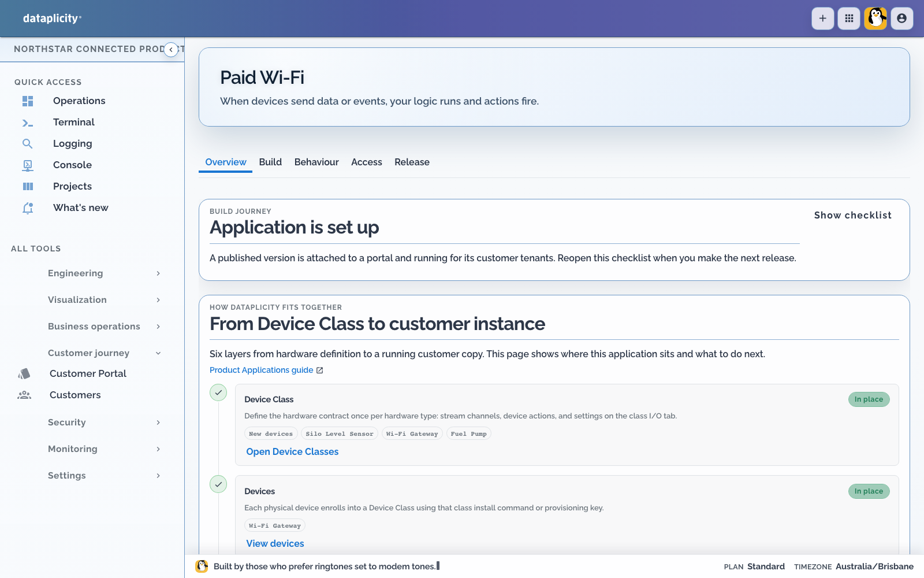Click the footer penguin icon

[x=202, y=566]
